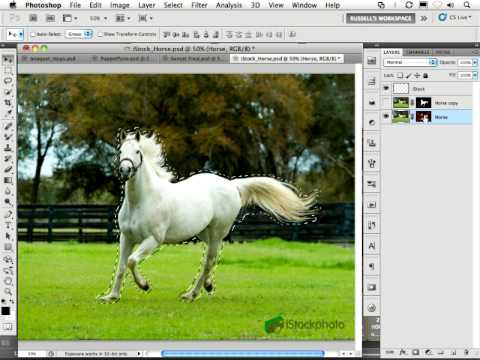Toggle the Lock all padlock icon
The width and height of the screenshot is (480, 360).
click(x=425, y=76)
